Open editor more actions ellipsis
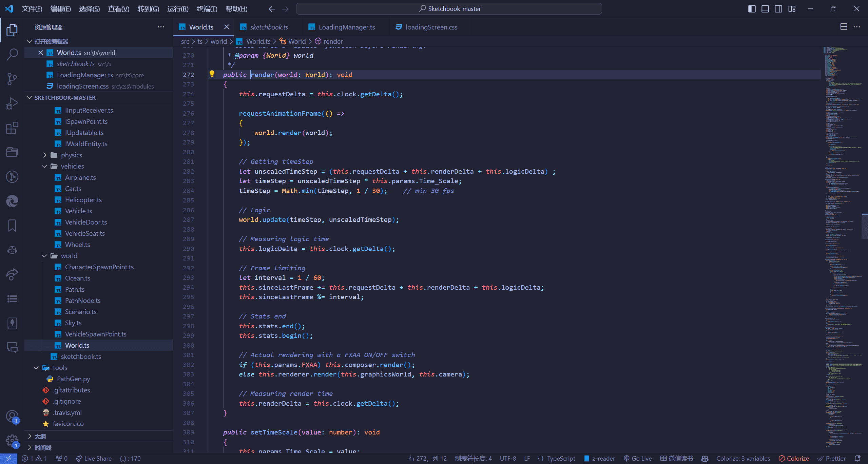Image resolution: width=868 pixels, height=464 pixels. coord(857,27)
